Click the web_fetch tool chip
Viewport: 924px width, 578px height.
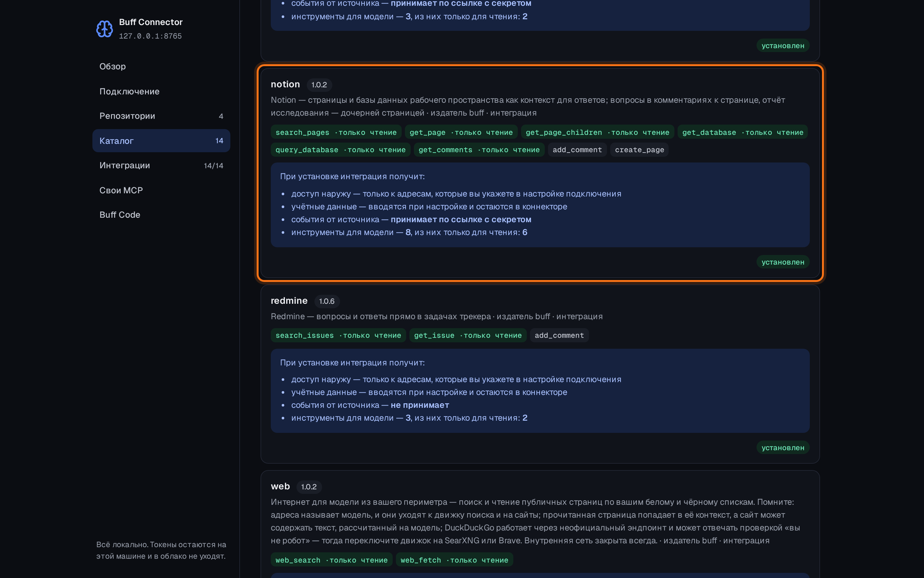tap(454, 560)
